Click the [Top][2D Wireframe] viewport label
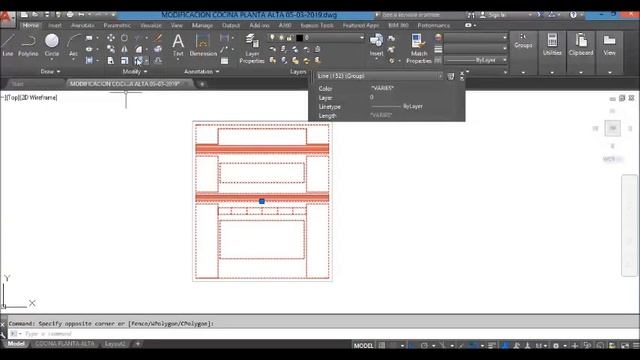The image size is (640, 360). click(31, 98)
